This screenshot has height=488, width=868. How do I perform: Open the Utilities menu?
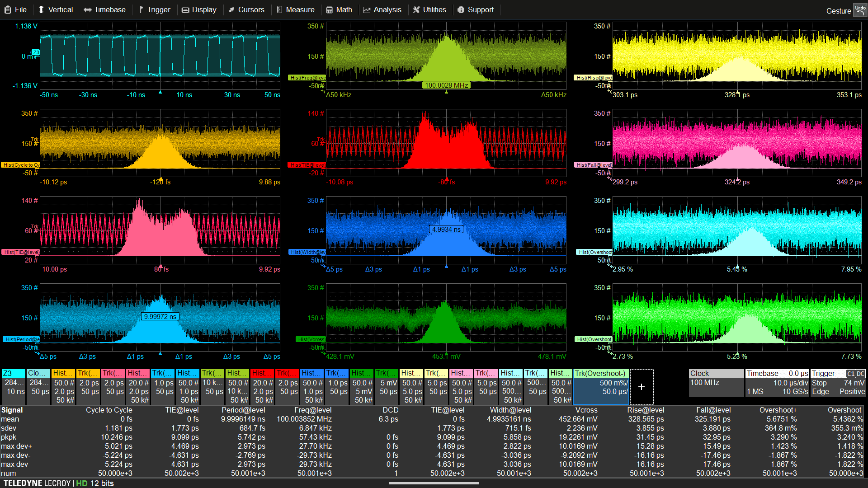click(429, 9)
